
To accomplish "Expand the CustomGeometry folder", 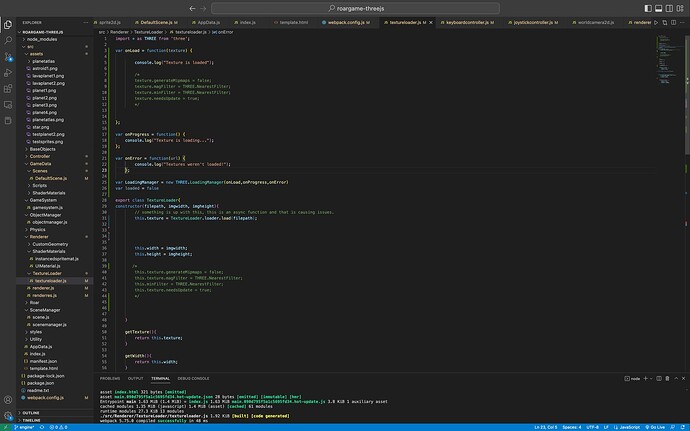I will [x=55, y=244].
